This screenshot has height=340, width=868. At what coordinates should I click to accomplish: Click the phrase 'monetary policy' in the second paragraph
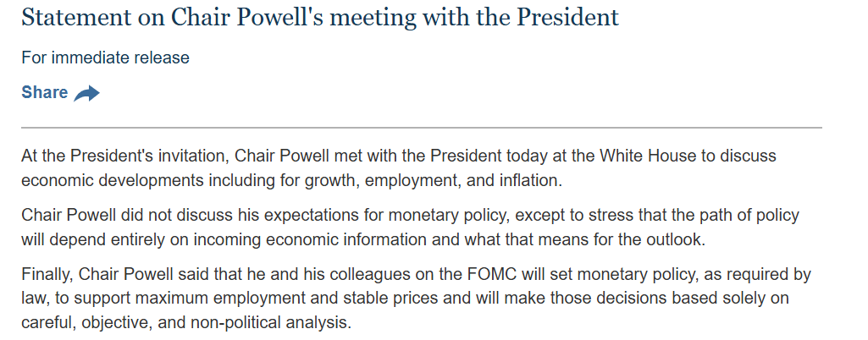pos(449,216)
